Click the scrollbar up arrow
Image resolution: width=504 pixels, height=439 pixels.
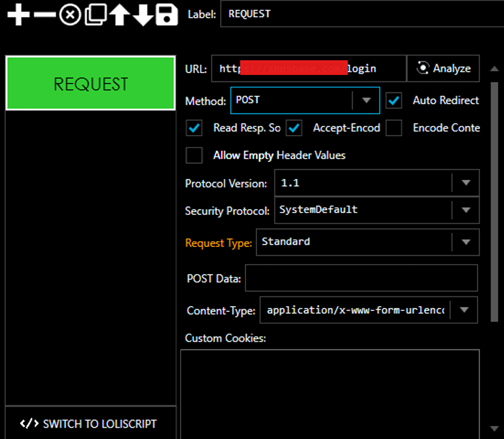point(495,68)
